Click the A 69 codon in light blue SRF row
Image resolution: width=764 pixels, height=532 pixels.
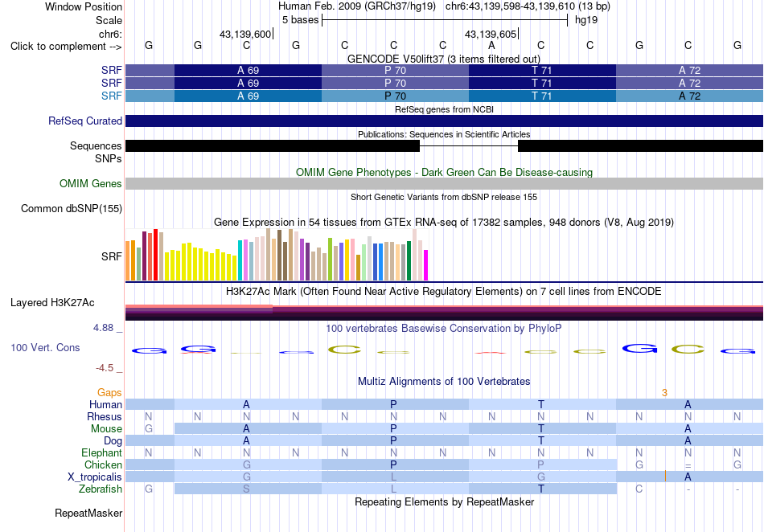click(248, 96)
